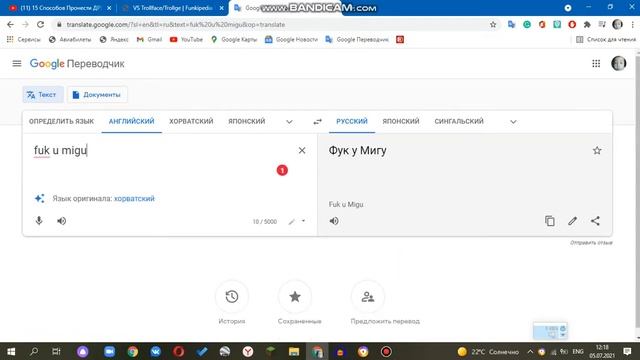Listen to the translated text
This screenshot has width=640, height=360.
(334, 221)
